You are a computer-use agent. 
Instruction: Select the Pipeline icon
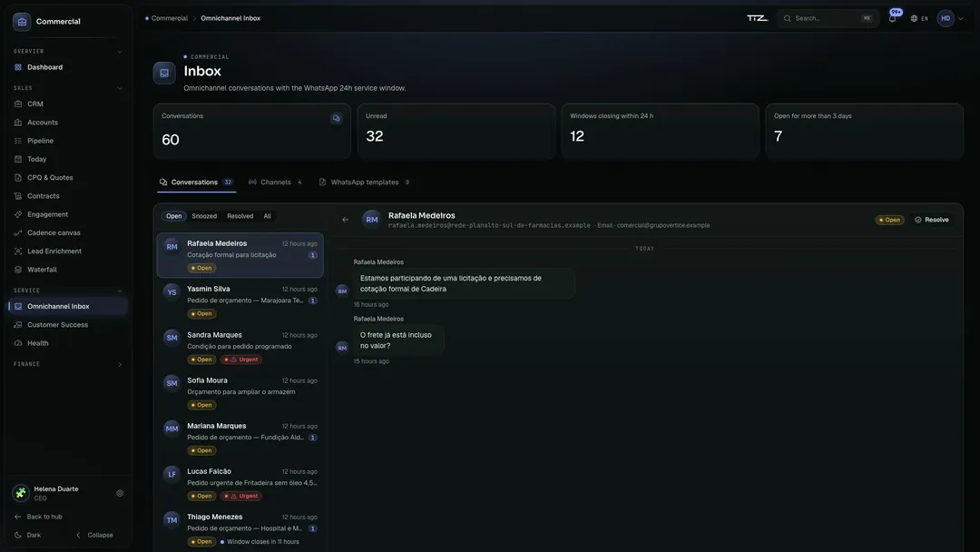18,141
